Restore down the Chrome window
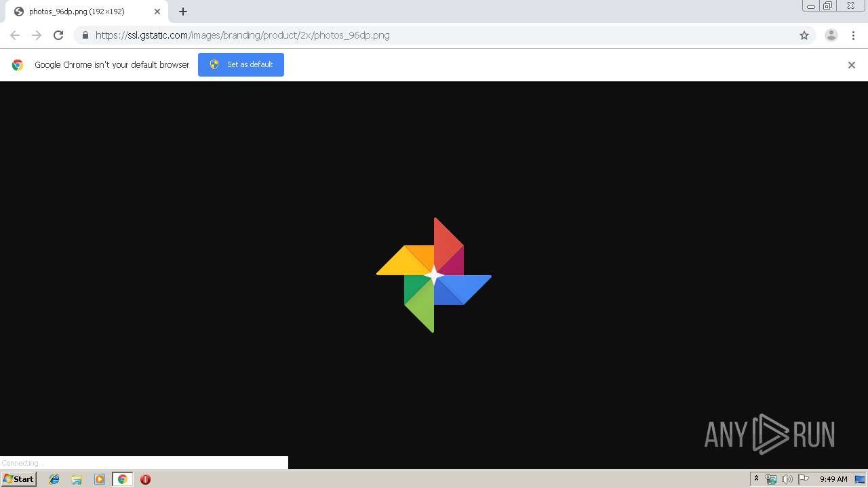The width and height of the screenshot is (868, 488). tap(828, 6)
